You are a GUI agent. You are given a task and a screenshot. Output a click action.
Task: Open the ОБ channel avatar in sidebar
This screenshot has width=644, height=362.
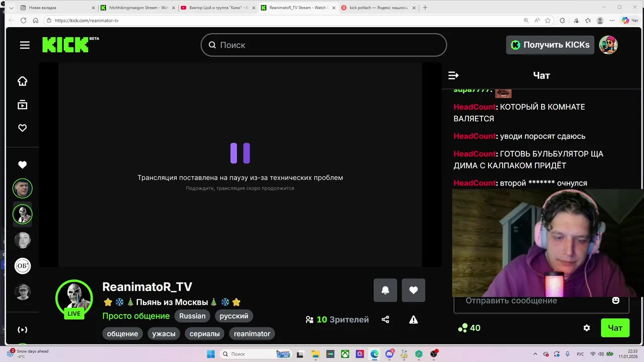(22, 265)
